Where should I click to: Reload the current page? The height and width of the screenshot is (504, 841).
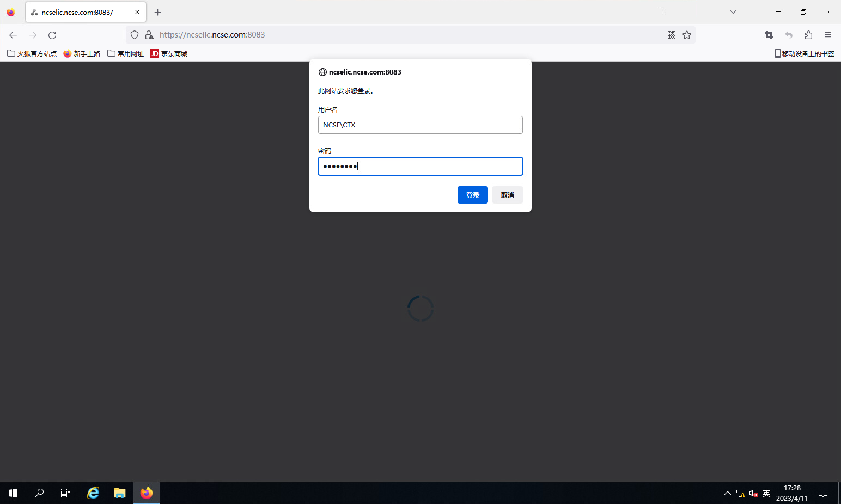coord(52,35)
